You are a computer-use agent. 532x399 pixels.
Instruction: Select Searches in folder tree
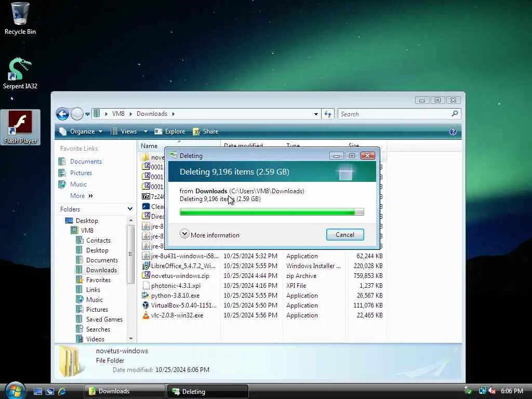tap(94, 329)
